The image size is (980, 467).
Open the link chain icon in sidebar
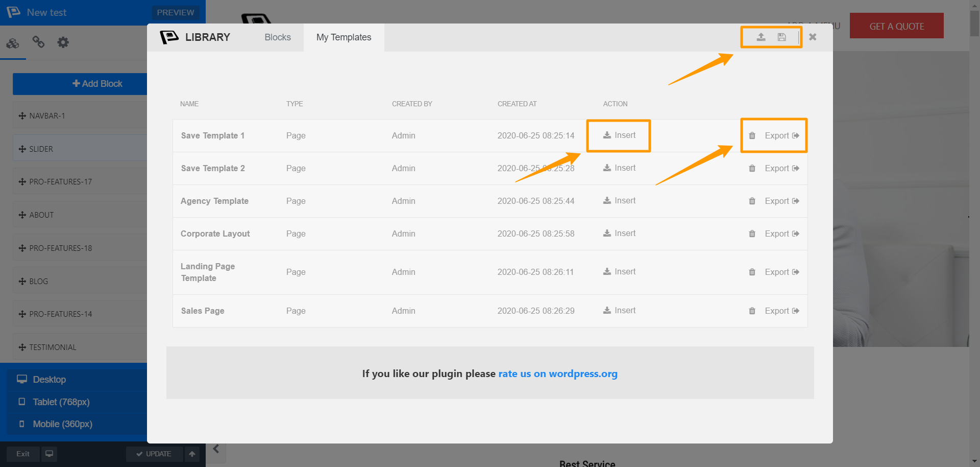(38, 42)
